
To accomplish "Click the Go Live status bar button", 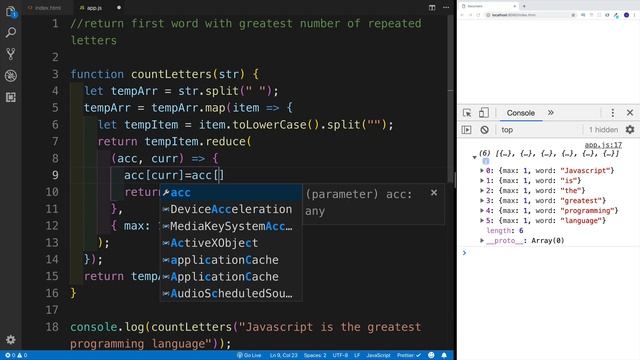I will point(249,355).
